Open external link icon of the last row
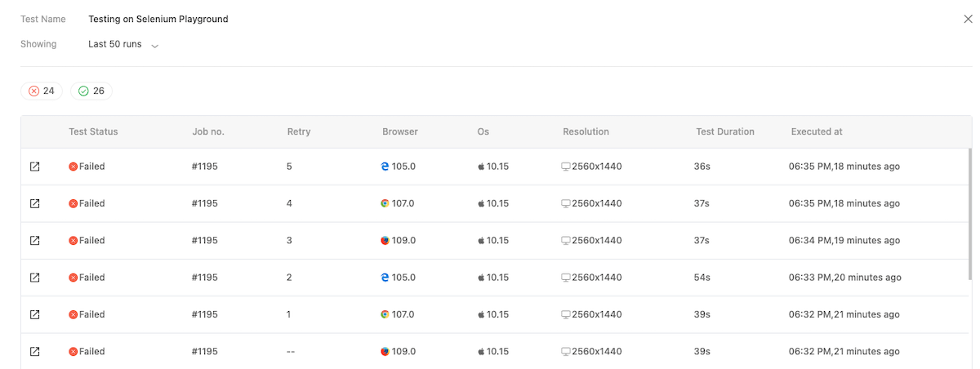Screen dimensions: 980x369 (34, 351)
